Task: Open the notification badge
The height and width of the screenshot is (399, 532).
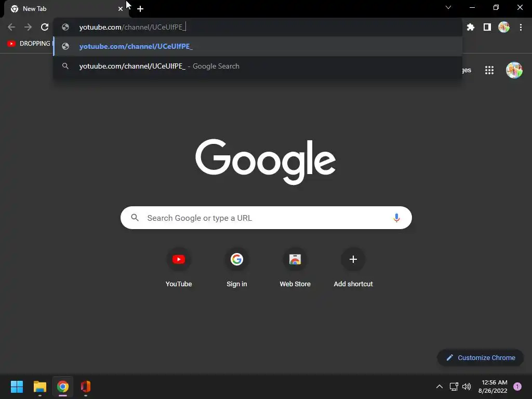Action: (x=517, y=387)
